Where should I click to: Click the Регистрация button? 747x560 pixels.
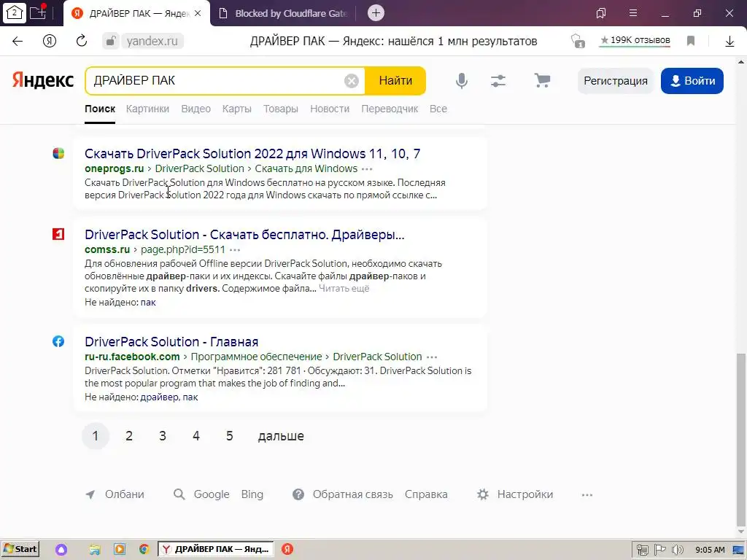pyautogui.click(x=616, y=81)
